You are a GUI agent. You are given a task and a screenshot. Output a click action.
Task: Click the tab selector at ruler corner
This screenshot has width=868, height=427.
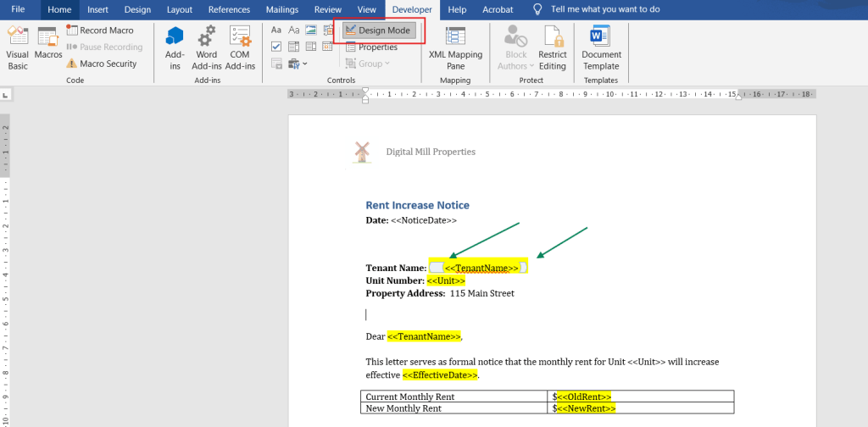pyautogui.click(x=6, y=95)
